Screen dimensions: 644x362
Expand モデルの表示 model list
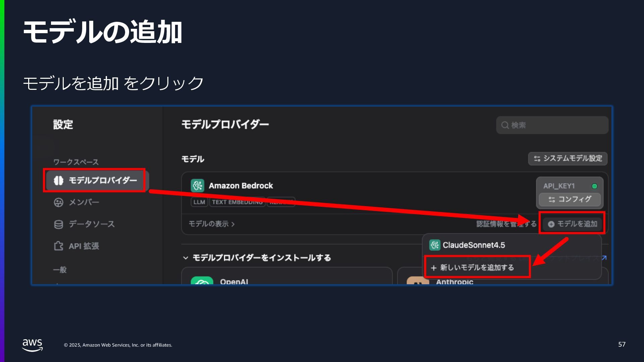211,224
